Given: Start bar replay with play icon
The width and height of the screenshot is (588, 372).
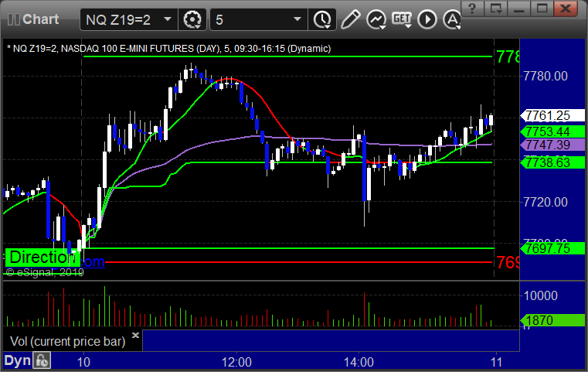Looking at the screenshot, I should coord(427,19).
